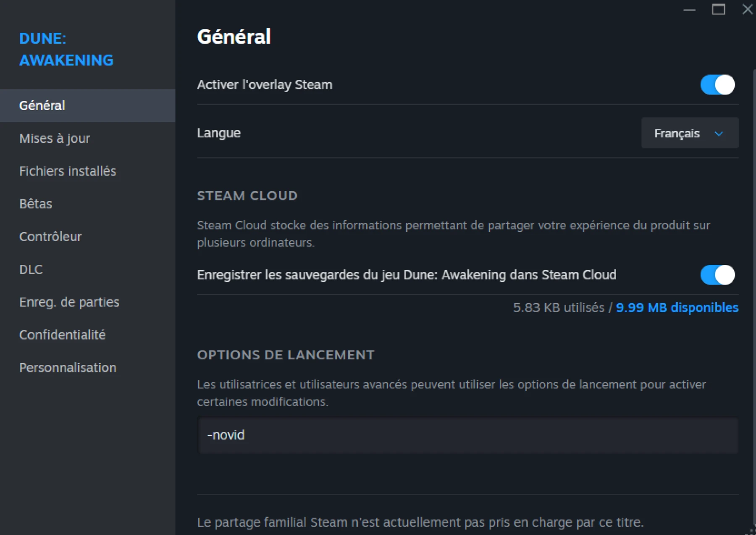Open the Langue dropdown showing Français
Image resolution: width=756 pixels, height=535 pixels.
coord(689,133)
